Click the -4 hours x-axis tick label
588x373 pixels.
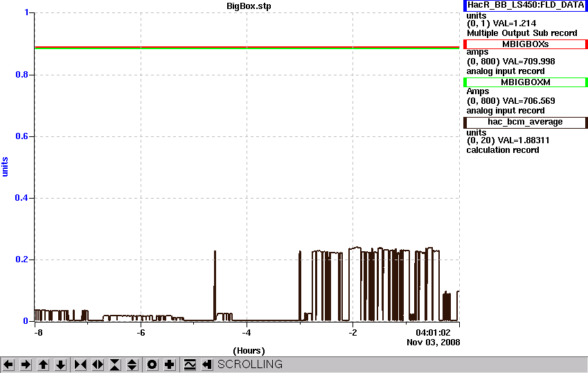[247, 333]
